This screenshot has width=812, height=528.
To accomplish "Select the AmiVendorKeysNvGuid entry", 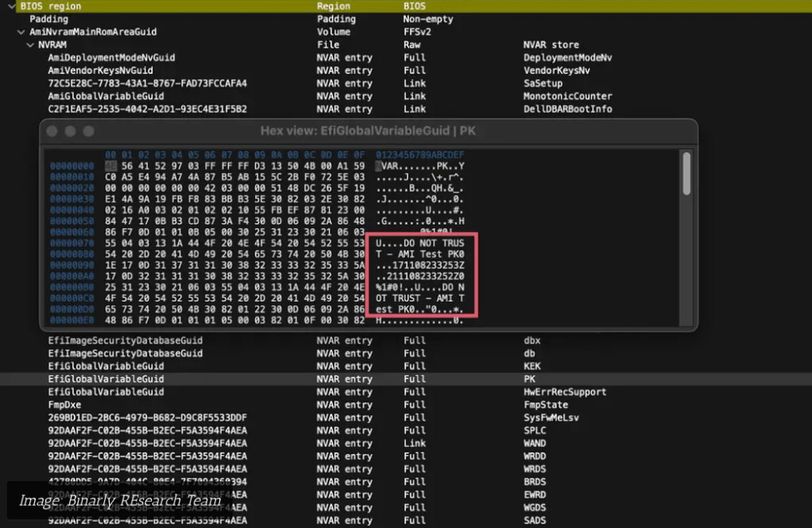I will (100, 71).
